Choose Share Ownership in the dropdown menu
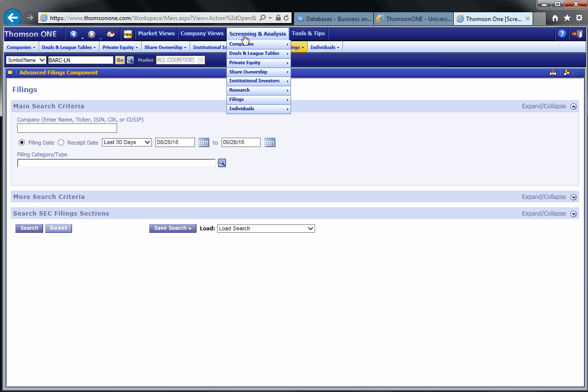The image size is (588, 392). (x=259, y=72)
